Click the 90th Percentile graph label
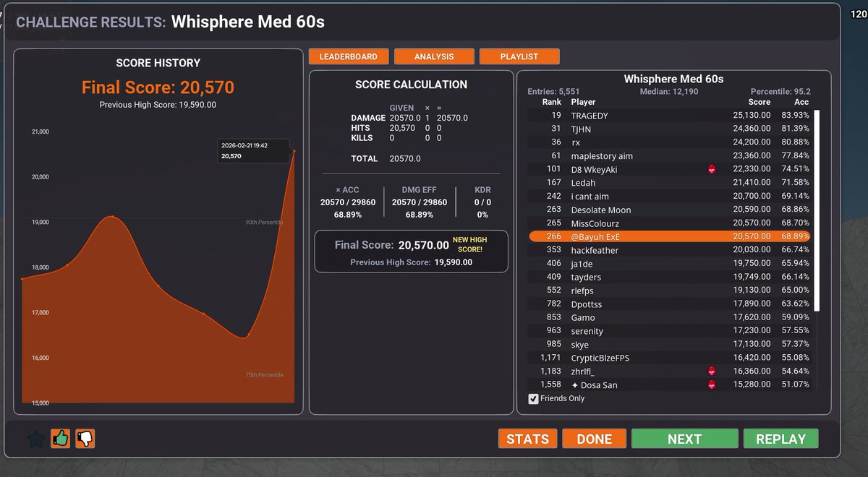 pyautogui.click(x=264, y=222)
